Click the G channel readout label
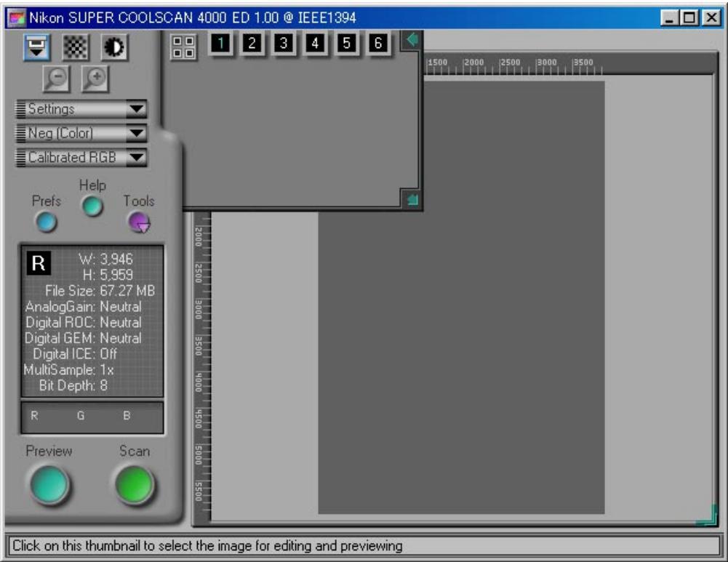 (x=81, y=416)
